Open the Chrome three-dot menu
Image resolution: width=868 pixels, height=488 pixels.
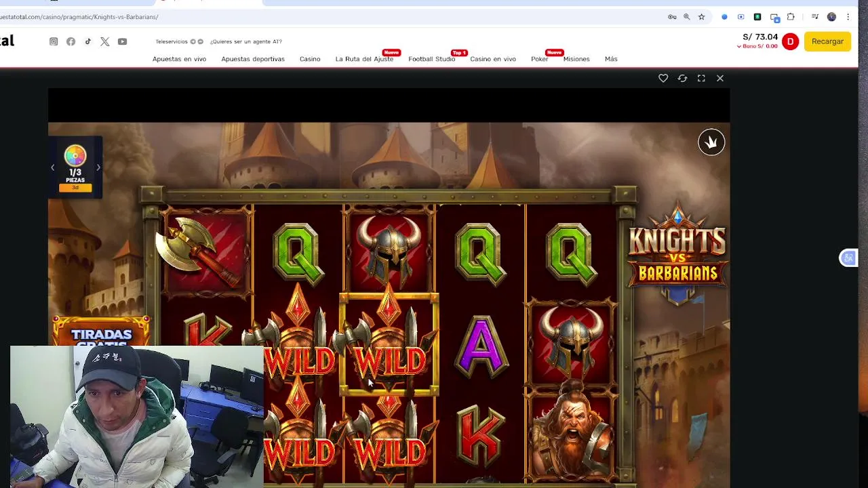coord(848,17)
